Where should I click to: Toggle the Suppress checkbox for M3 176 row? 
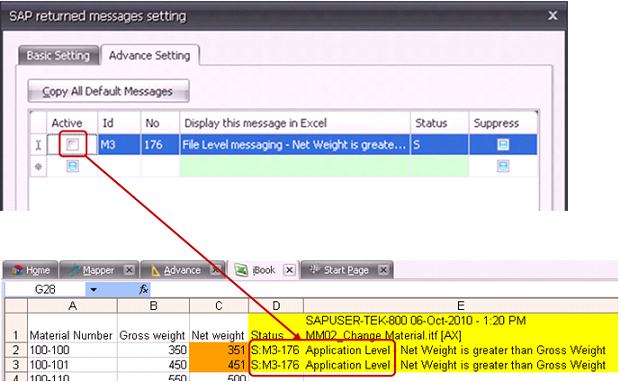coord(503,145)
